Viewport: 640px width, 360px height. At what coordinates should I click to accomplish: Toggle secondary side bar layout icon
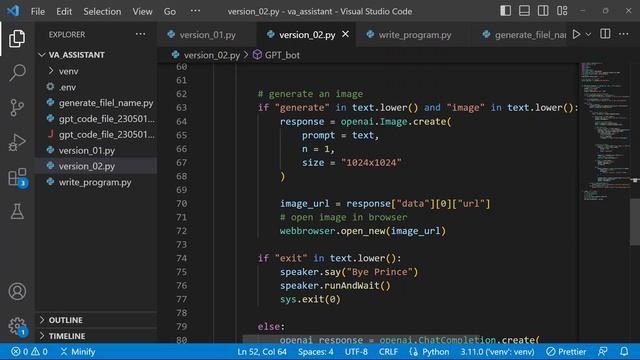tap(543, 11)
